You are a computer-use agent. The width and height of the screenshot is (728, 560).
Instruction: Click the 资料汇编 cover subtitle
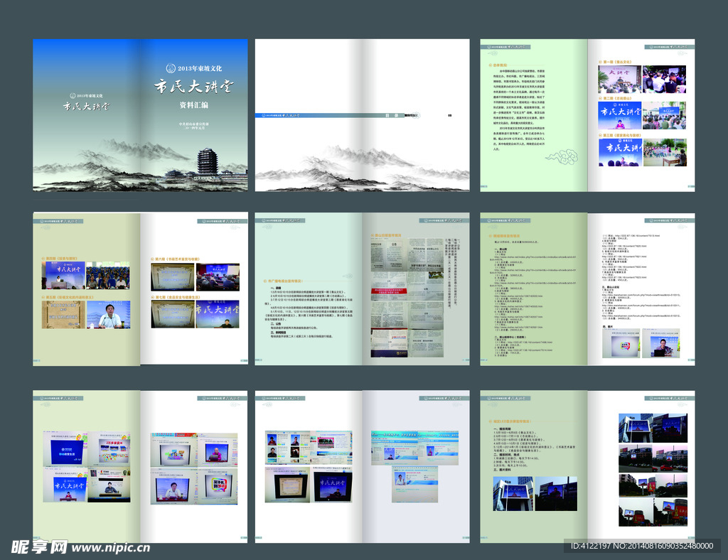point(193,105)
